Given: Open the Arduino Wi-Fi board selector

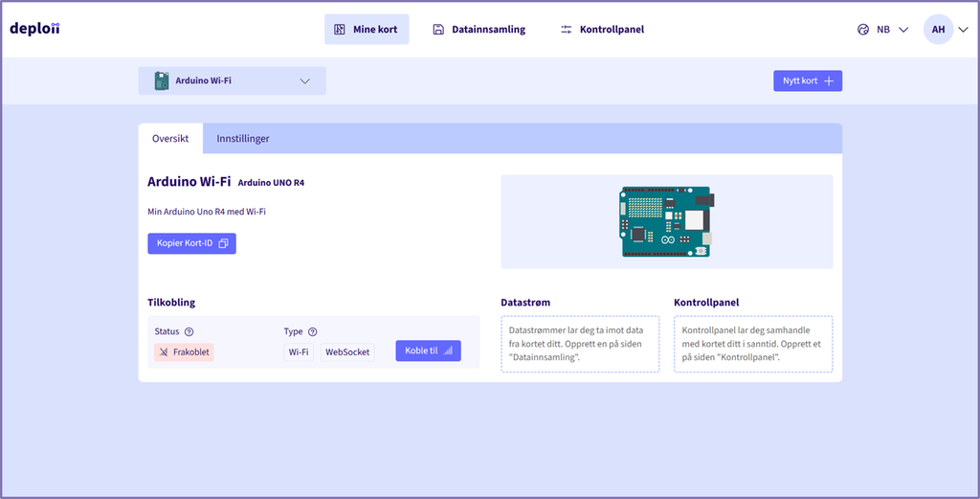Looking at the screenshot, I should (x=232, y=80).
